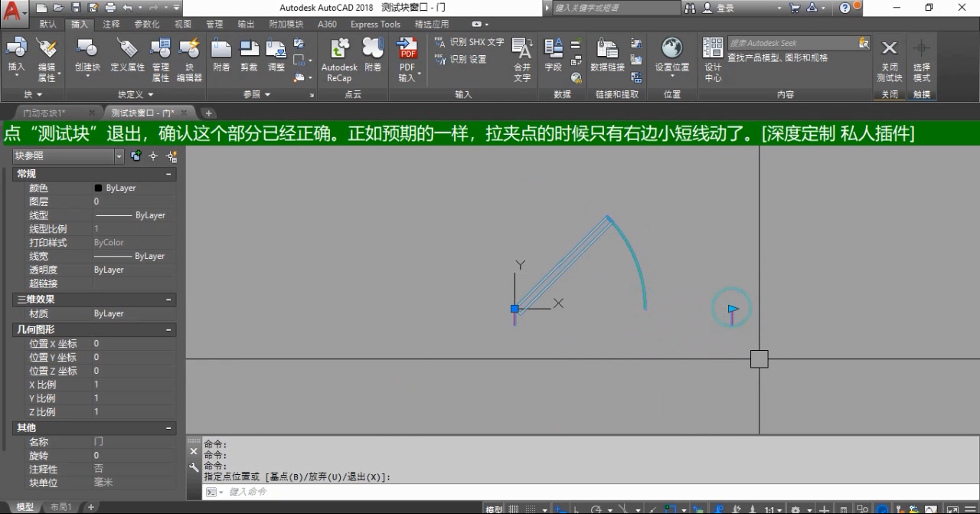Click the Save icon in quick access toolbar

(76, 8)
